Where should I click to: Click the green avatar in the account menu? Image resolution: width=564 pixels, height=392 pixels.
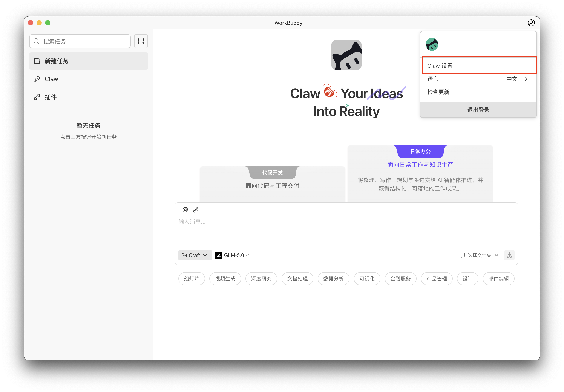(x=432, y=44)
